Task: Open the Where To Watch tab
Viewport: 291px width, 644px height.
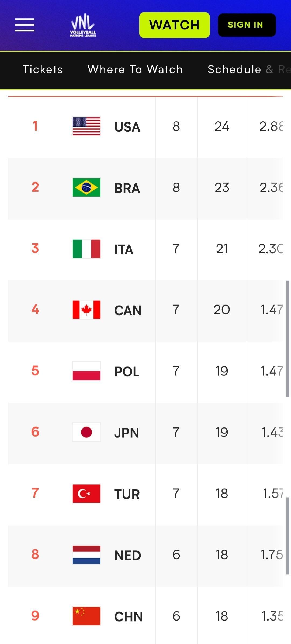Action: pos(135,69)
